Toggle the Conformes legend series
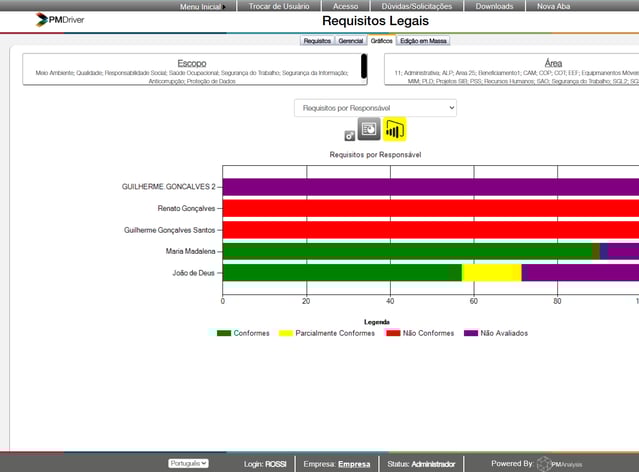The height and width of the screenshot is (472, 639). [243, 333]
